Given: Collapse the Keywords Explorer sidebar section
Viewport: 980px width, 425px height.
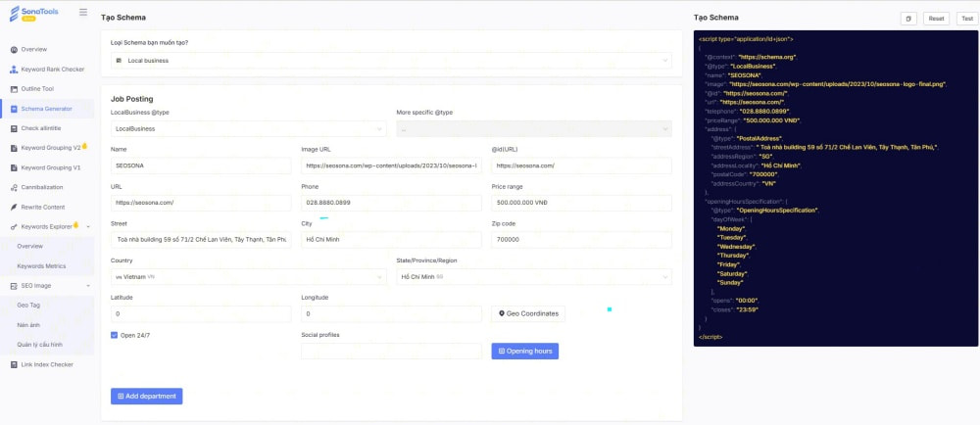Looking at the screenshot, I should [88, 226].
